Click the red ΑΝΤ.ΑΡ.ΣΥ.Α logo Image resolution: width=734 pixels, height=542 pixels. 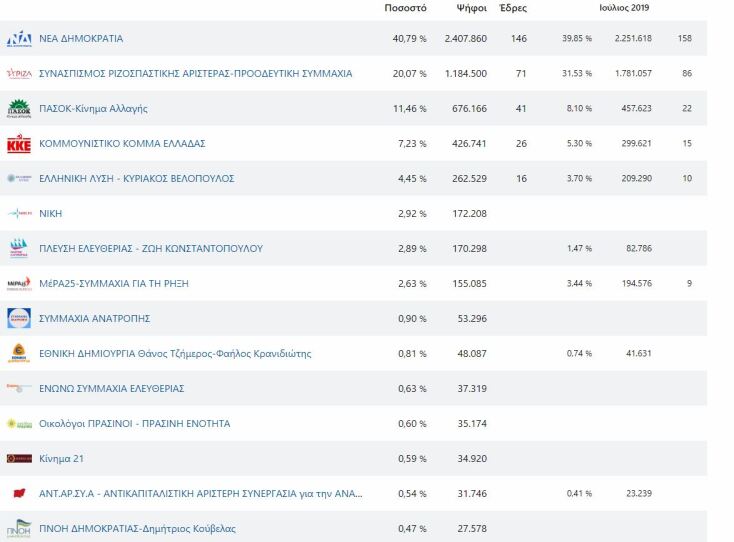click(19, 493)
